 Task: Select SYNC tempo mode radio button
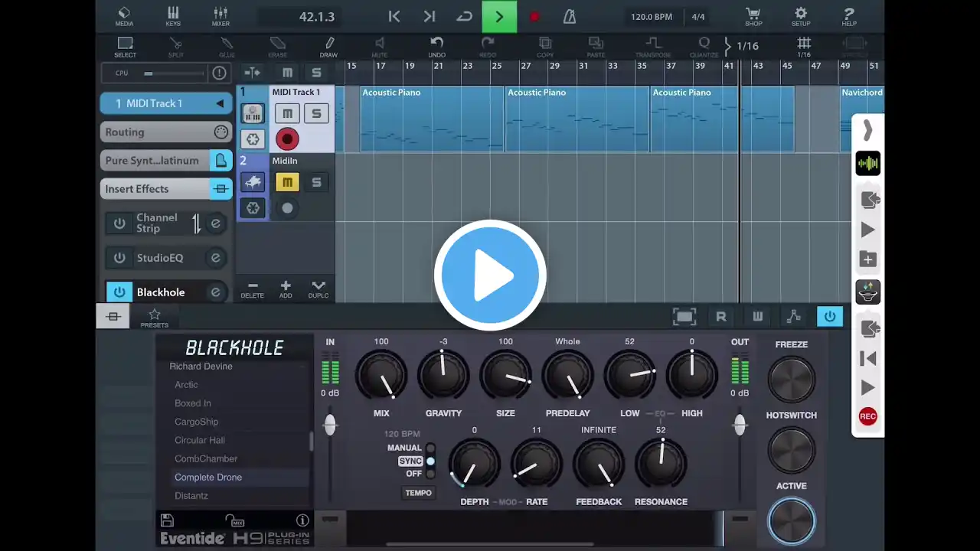430,461
